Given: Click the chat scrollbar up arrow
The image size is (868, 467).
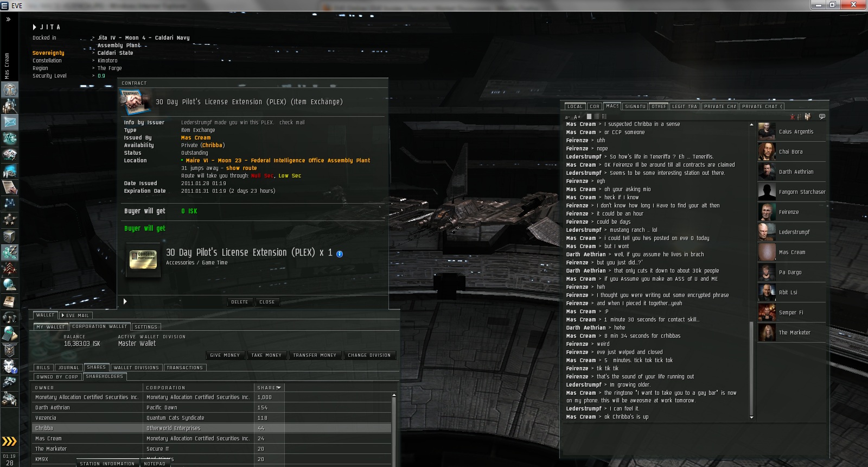Looking at the screenshot, I should (x=751, y=125).
